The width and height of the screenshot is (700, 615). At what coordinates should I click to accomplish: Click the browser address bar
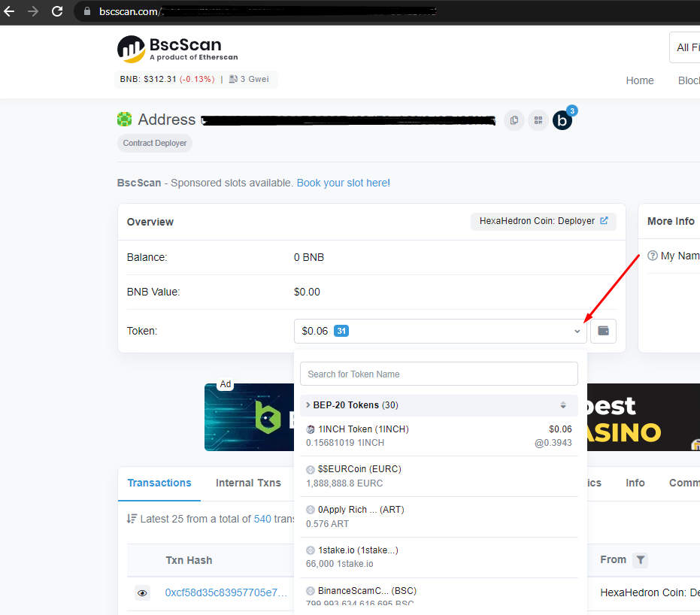386,11
